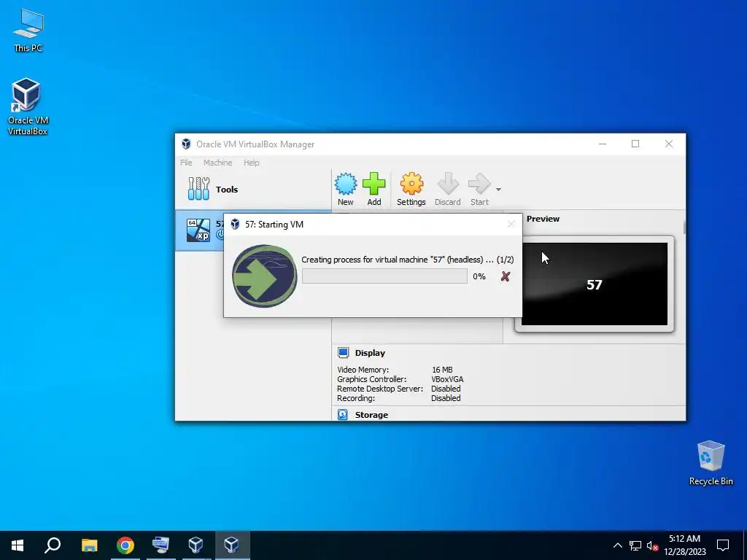747x560 pixels.
Task: Click the Discard toolbar button
Action: tap(447, 189)
